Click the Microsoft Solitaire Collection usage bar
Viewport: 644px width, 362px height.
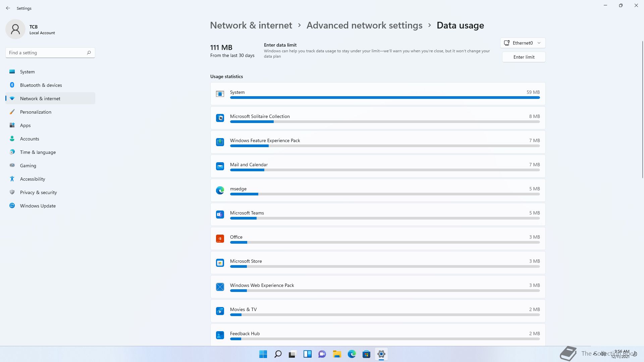coord(385,122)
